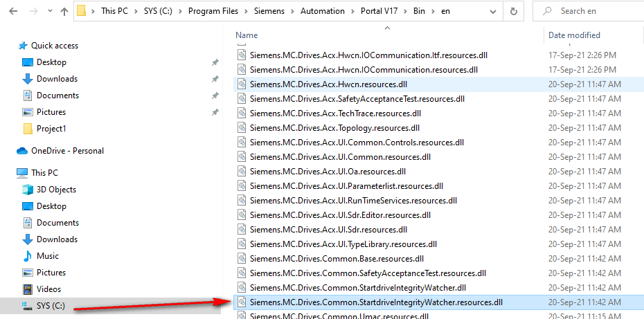Image resolution: width=644 pixels, height=319 pixels.
Task: Click pin icon next to Downloads
Action: click(x=215, y=80)
